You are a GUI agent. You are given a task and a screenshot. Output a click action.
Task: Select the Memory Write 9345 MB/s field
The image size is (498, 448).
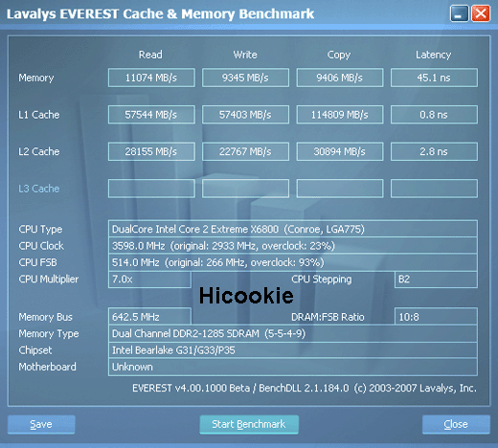coord(245,78)
